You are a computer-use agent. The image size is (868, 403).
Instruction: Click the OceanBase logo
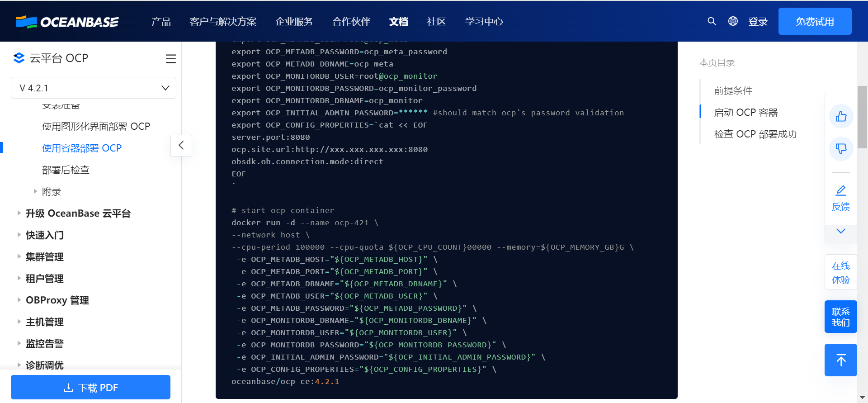[67, 22]
